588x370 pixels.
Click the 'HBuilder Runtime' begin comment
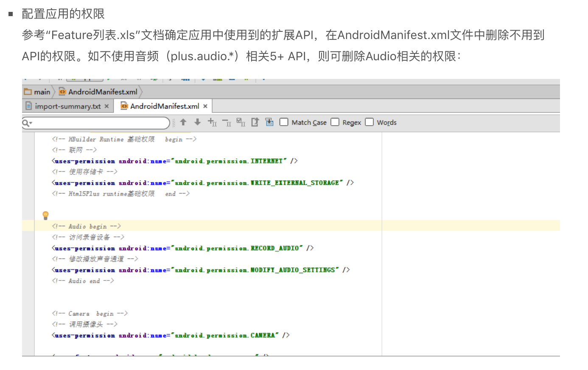(124, 139)
